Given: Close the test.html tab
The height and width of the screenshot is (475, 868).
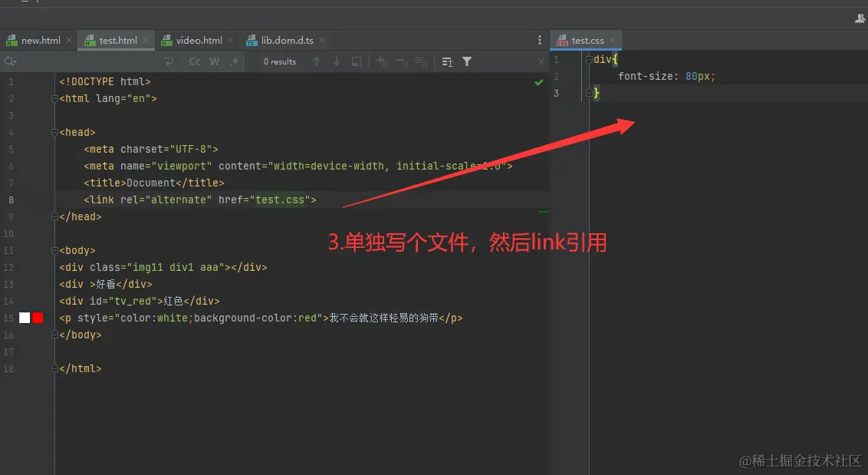Looking at the screenshot, I should click(146, 40).
